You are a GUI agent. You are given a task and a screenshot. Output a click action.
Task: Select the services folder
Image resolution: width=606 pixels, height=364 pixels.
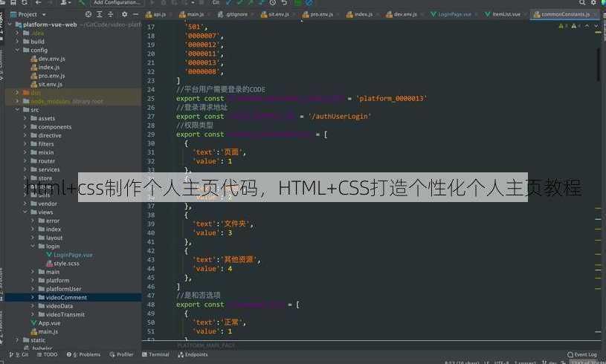pyautogui.click(x=45, y=169)
